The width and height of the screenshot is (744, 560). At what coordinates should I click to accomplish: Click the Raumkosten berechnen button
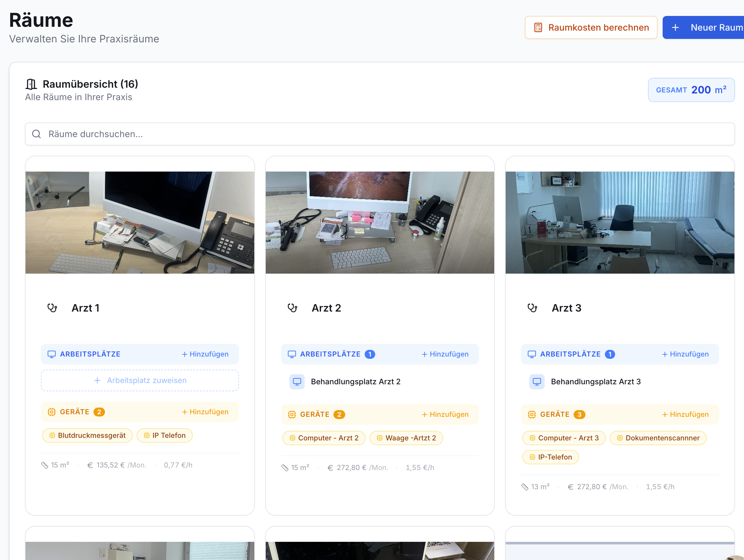(591, 27)
